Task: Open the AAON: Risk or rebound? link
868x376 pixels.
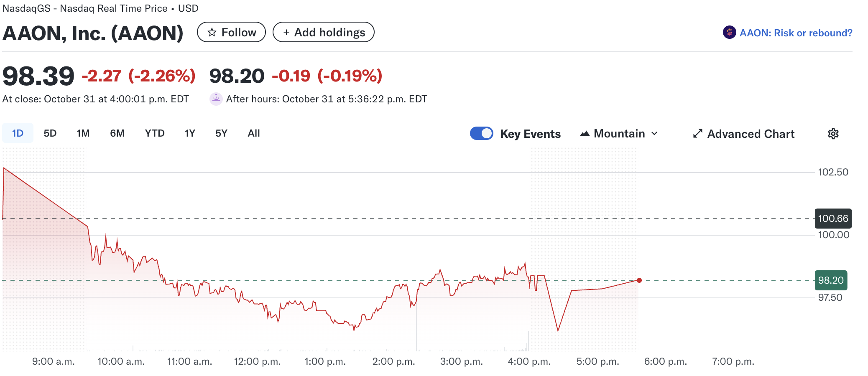Action: point(797,32)
